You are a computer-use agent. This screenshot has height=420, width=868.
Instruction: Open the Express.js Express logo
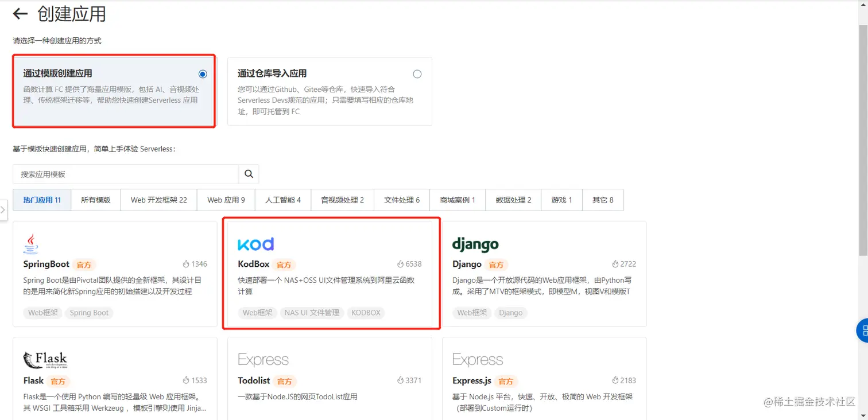478,360
